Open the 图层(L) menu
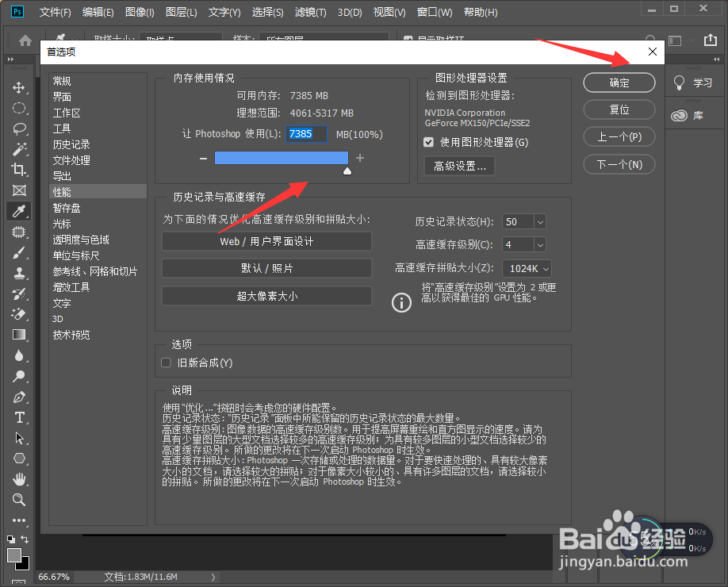 coord(181,13)
